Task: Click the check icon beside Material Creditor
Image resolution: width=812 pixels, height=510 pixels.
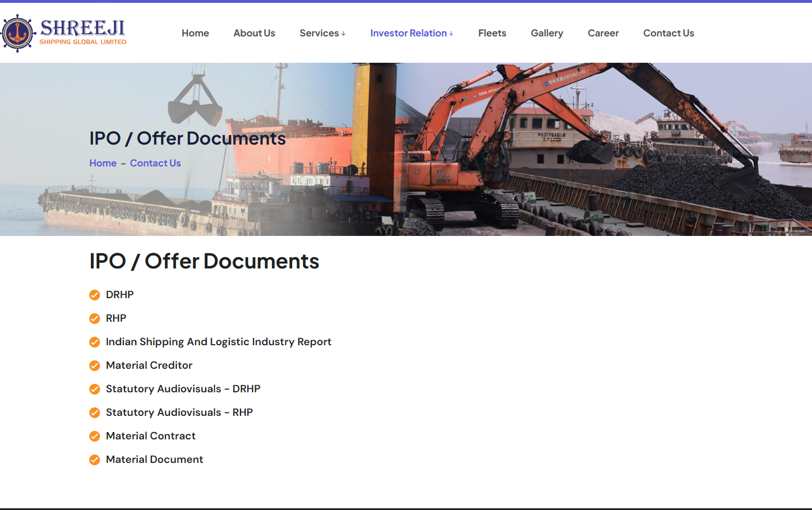Action: (94, 365)
